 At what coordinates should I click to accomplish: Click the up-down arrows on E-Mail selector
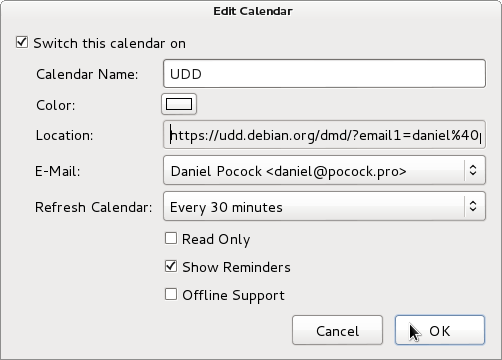[473, 170]
